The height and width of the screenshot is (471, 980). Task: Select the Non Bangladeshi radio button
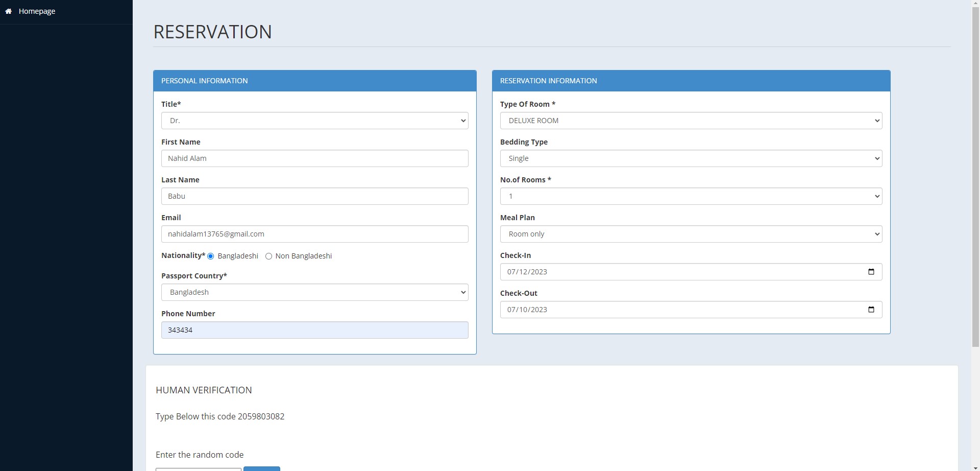[x=269, y=256]
